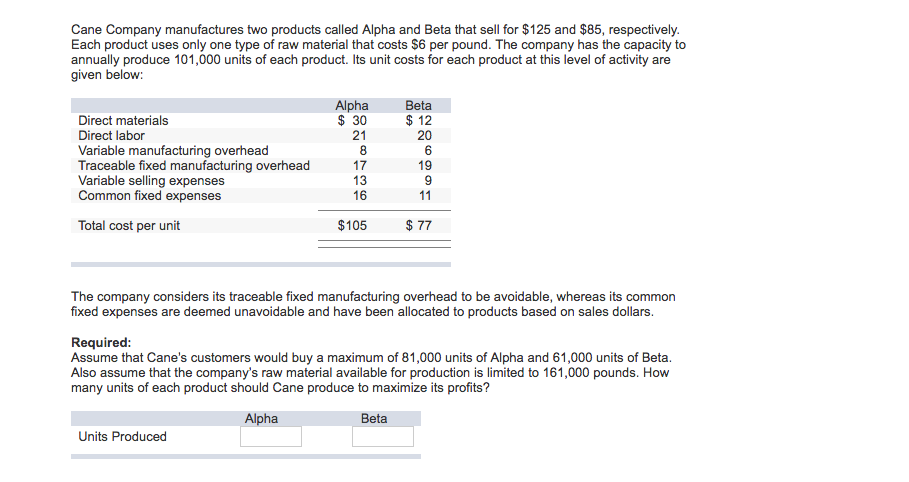Click the $ 77 Beta total cost value
Viewport: 909px width, 482px height.
tap(419, 226)
